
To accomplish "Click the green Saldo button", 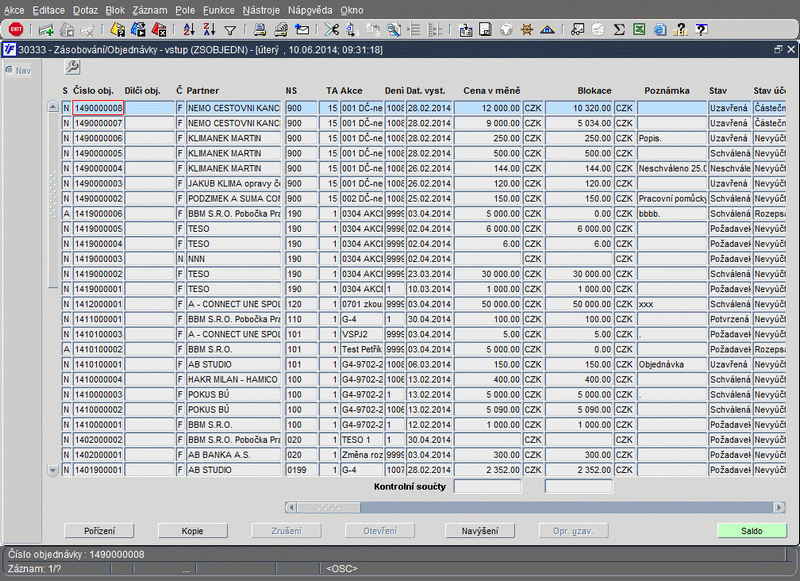I will (x=752, y=531).
